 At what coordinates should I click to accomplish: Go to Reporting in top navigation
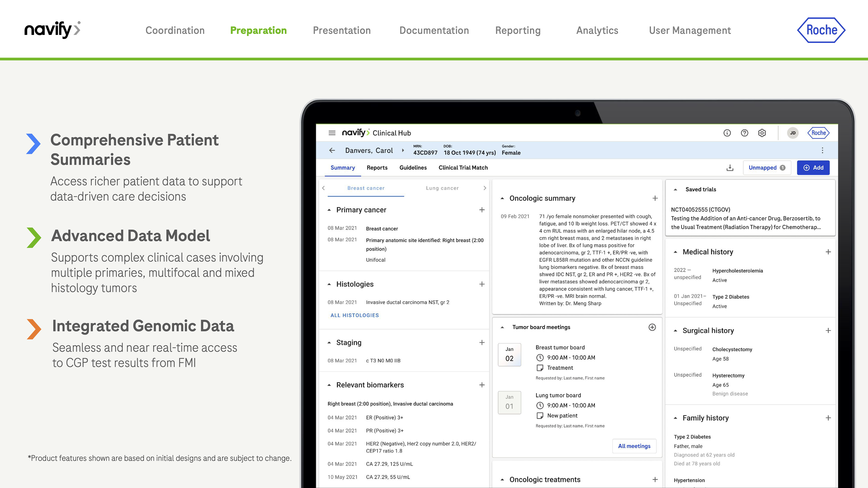pyautogui.click(x=518, y=30)
